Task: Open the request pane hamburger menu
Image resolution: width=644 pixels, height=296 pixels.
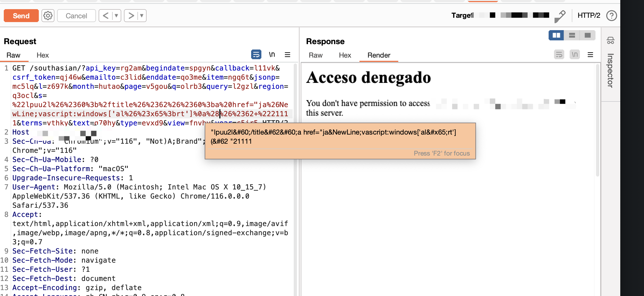Action: click(288, 55)
